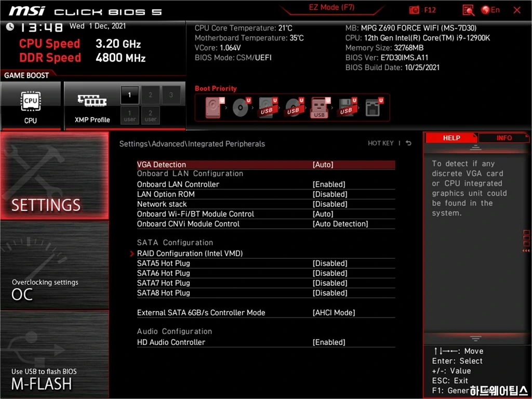Screen dimensions: 532x399
Task: Go back using the return arrow icon
Action: click(x=408, y=143)
